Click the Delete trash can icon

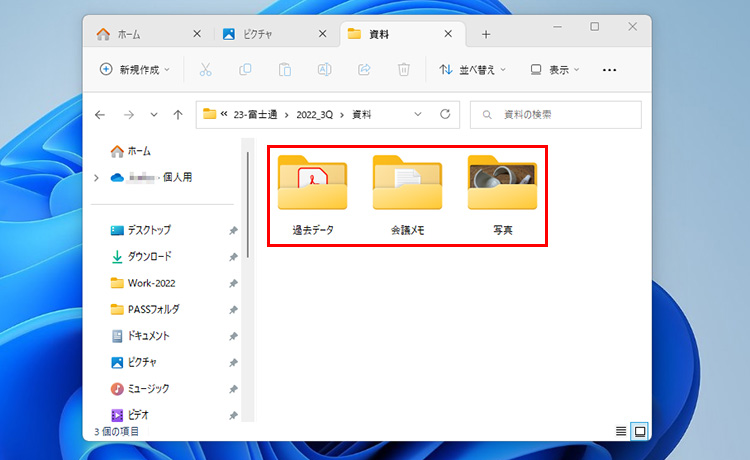pyautogui.click(x=403, y=70)
